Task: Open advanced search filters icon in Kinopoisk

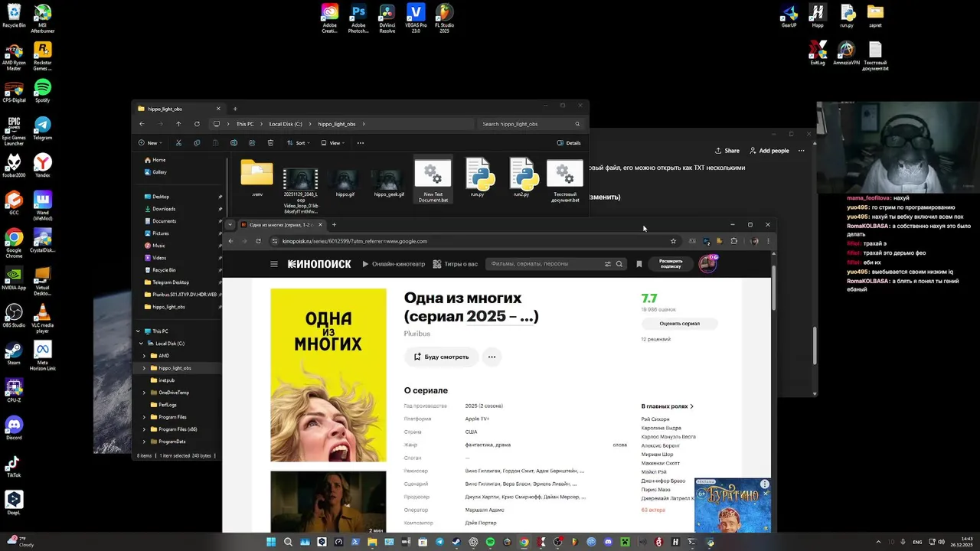Action: tap(608, 264)
